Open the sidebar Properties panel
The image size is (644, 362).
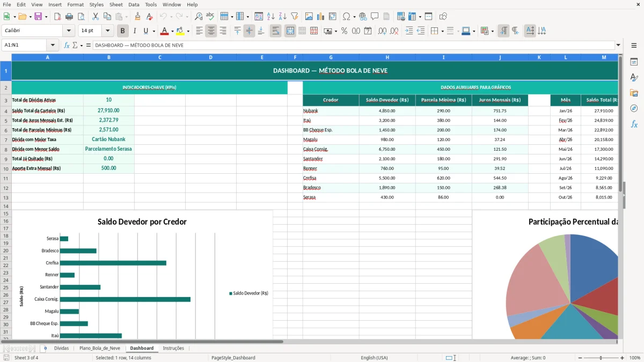(634, 62)
